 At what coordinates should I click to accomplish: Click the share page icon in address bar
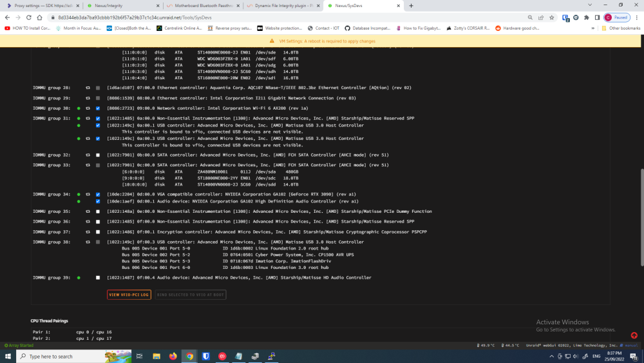pos(541,17)
